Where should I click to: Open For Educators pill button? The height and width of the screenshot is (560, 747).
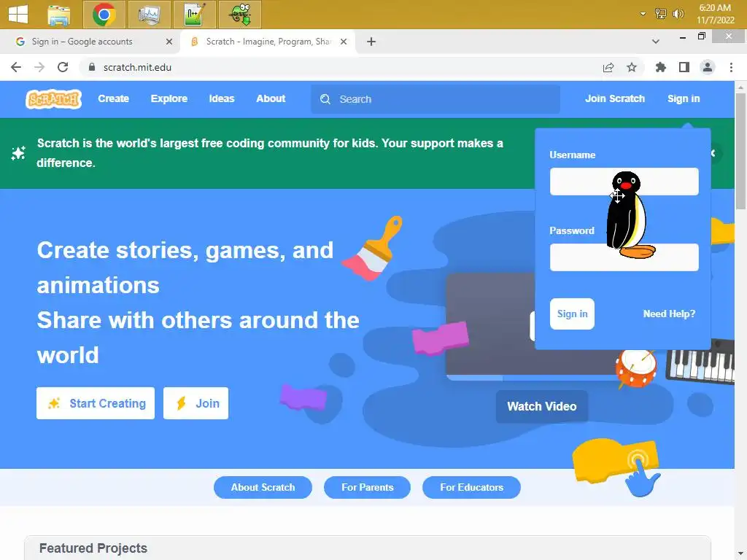pos(472,487)
